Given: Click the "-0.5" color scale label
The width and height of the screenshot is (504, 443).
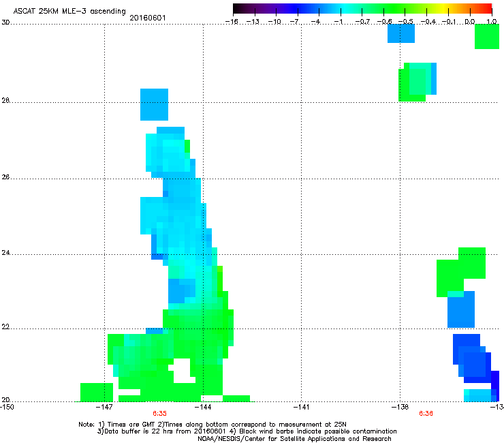Looking at the screenshot, I should pos(406,22).
